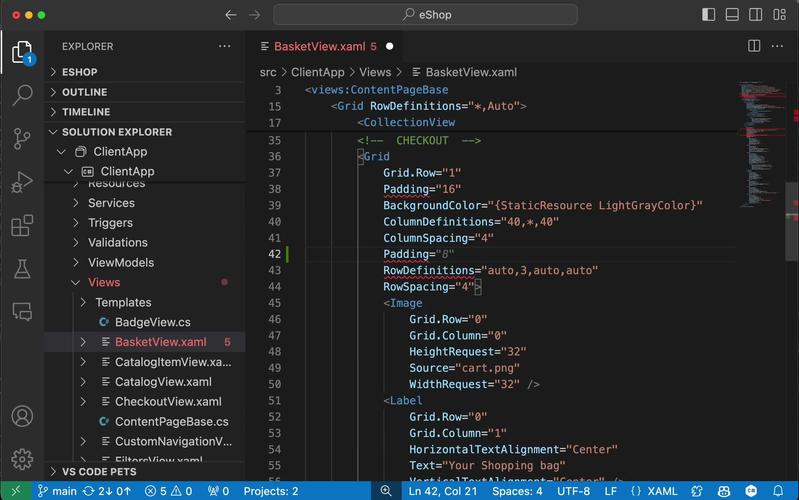Open editor More Actions ellipsis
The height and width of the screenshot is (500, 799).
pyautogui.click(x=777, y=46)
